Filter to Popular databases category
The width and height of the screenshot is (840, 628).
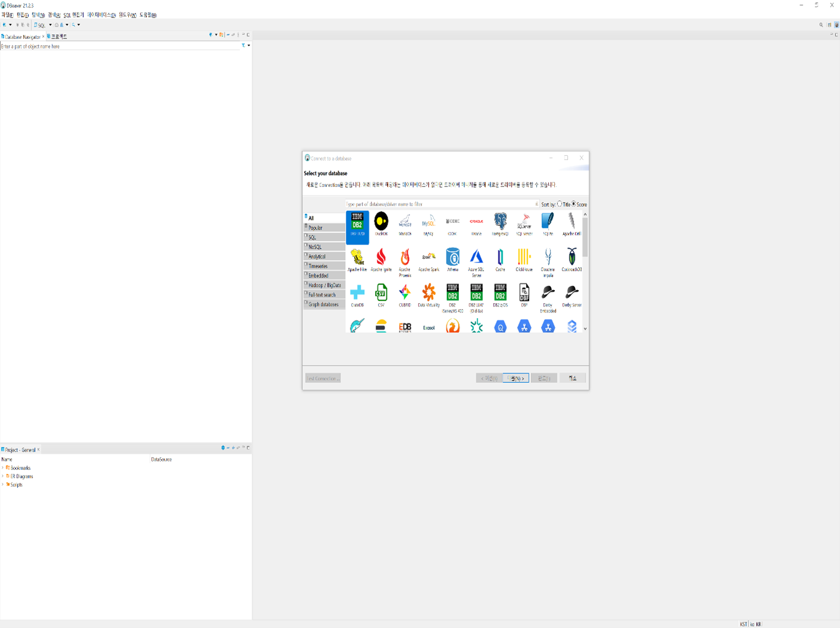(324, 227)
